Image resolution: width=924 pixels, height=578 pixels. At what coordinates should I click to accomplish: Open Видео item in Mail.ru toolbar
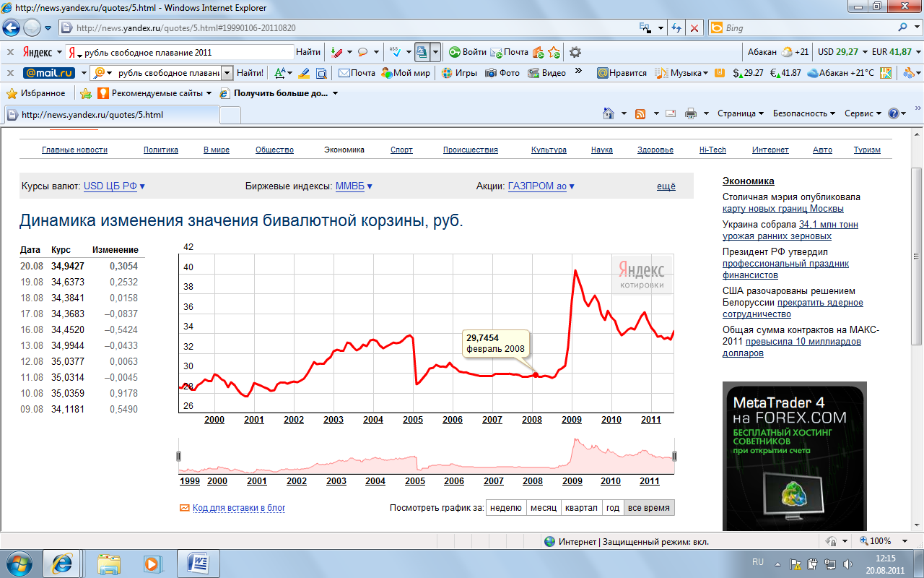coord(546,73)
